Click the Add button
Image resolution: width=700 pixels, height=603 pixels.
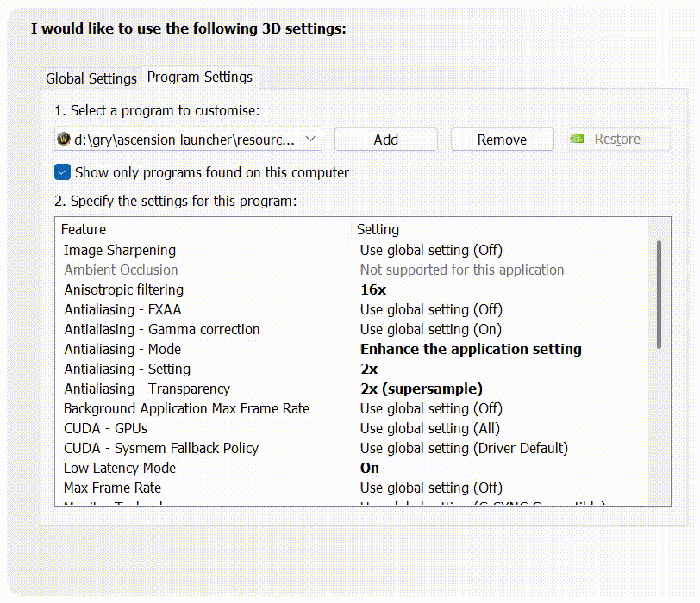pyautogui.click(x=385, y=140)
